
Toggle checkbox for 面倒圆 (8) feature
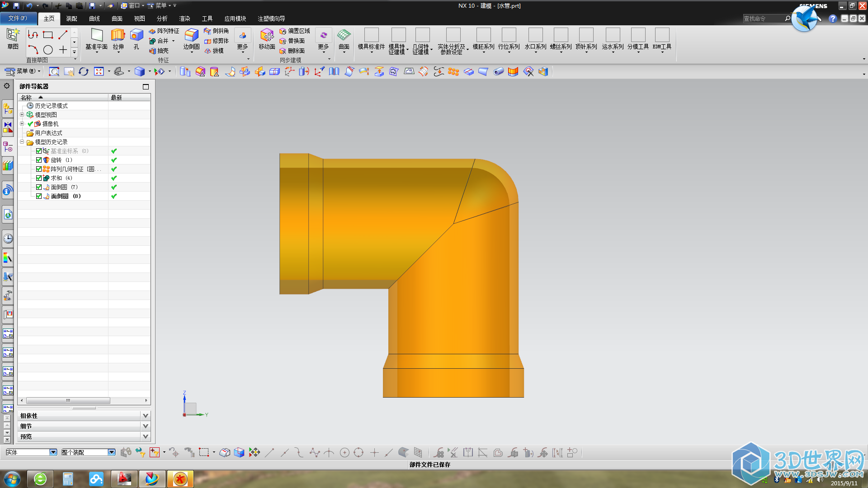tap(39, 196)
